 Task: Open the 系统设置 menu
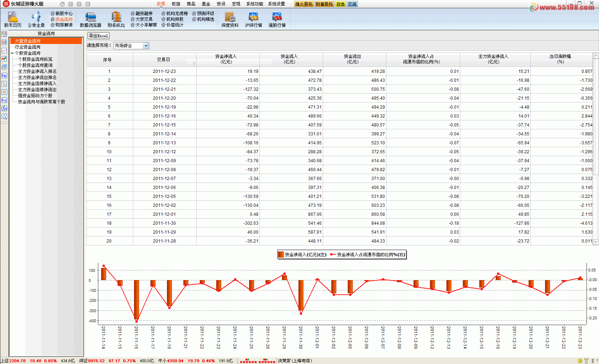(x=277, y=4)
